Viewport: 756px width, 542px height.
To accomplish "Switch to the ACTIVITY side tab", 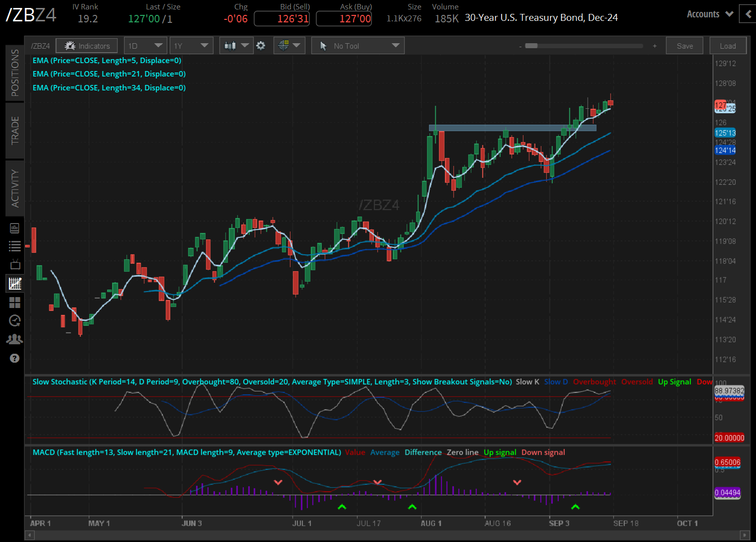I will coord(15,188).
